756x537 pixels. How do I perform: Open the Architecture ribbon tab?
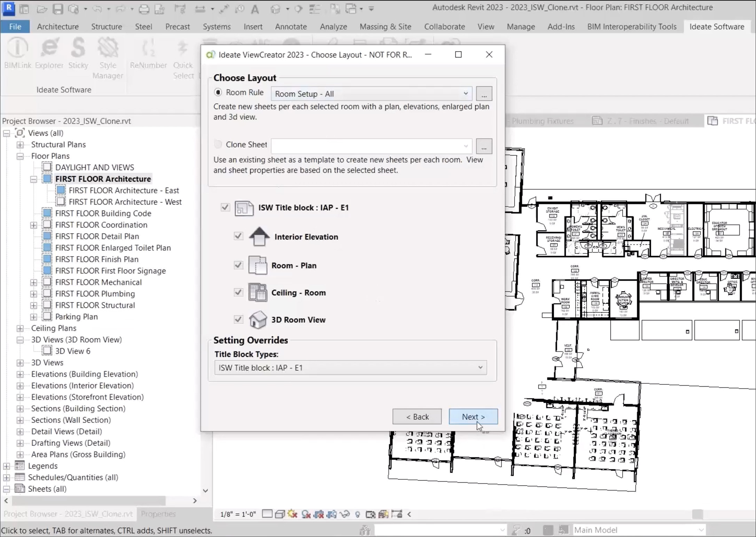pyautogui.click(x=58, y=27)
